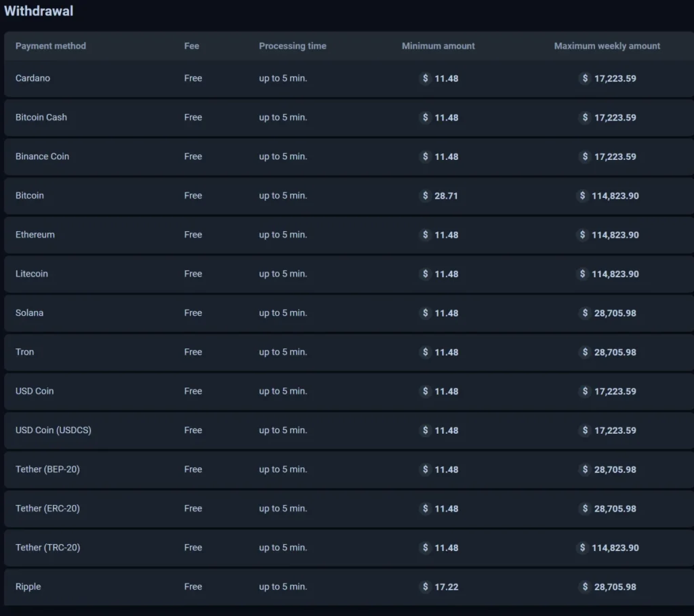The image size is (694, 616).
Task: Click the Processing time column header
Action: click(x=293, y=46)
